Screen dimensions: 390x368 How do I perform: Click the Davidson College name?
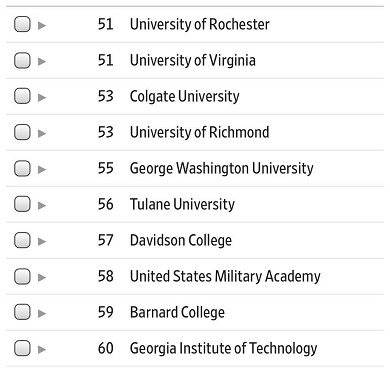(181, 240)
